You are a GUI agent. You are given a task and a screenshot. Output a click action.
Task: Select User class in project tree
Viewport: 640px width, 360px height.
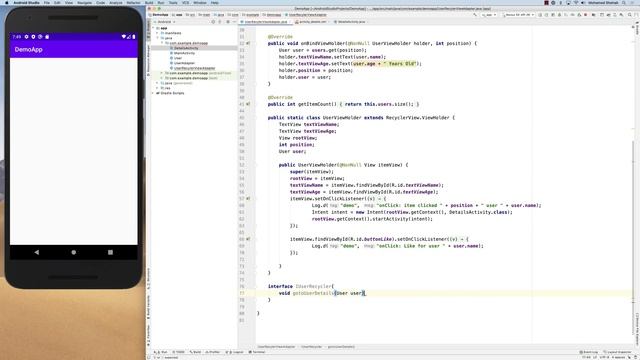pyautogui.click(x=178, y=58)
